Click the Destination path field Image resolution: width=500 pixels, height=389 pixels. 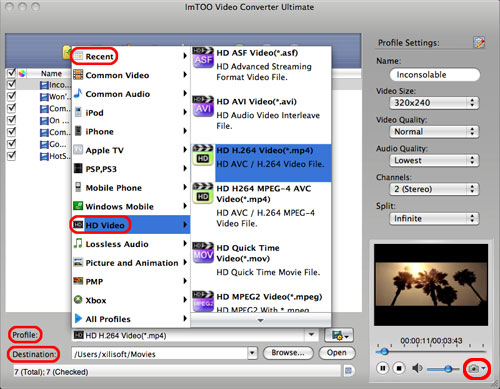[x=160, y=354]
